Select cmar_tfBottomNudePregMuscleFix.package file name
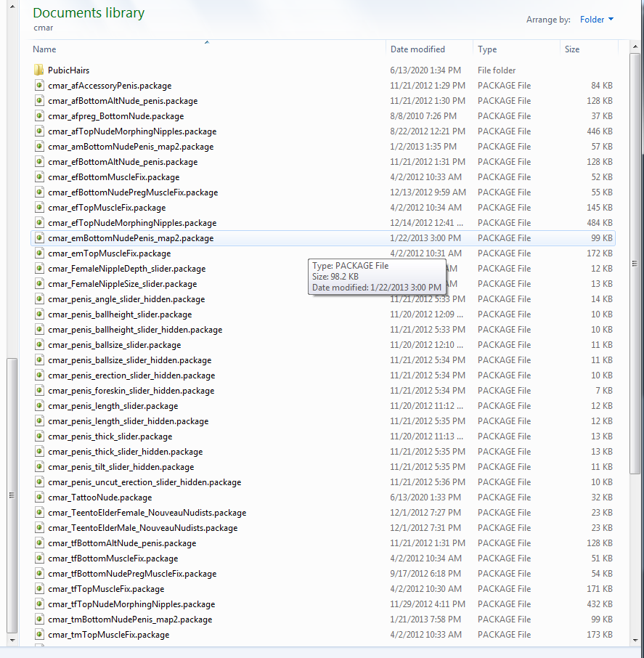The height and width of the screenshot is (658, 644). click(132, 574)
